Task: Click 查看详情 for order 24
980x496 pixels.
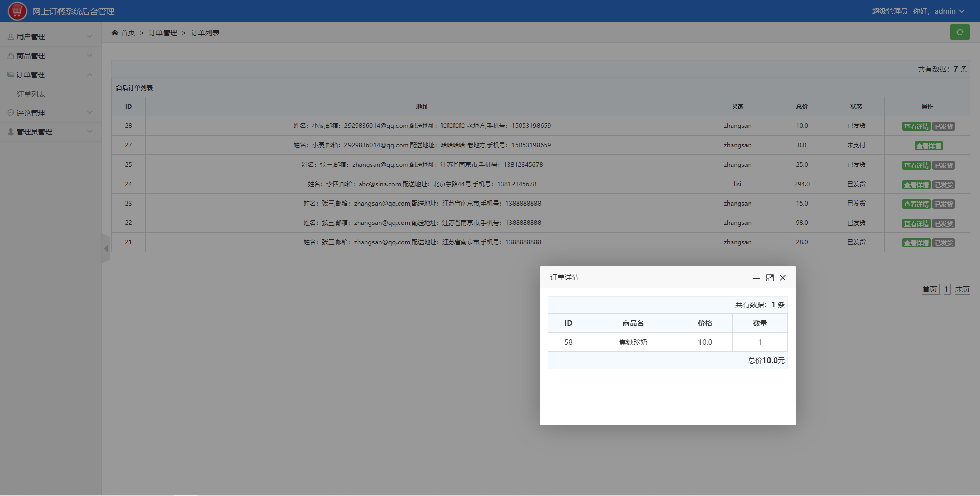Action: [x=916, y=185]
